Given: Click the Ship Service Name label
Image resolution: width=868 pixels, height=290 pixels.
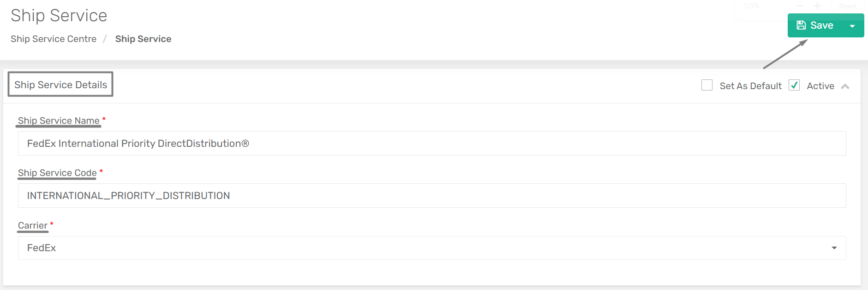Looking at the screenshot, I should [59, 121].
